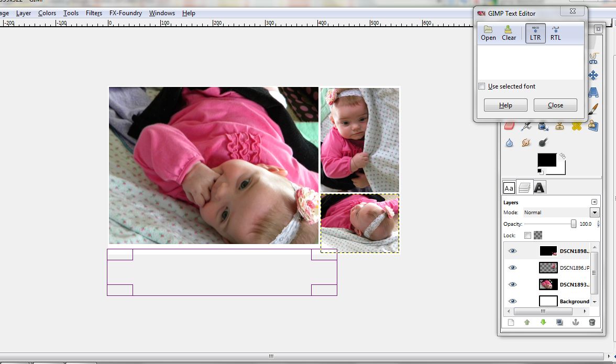The width and height of the screenshot is (616, 364).
Task: Open the Filters menu
Action: pos(94,13)
